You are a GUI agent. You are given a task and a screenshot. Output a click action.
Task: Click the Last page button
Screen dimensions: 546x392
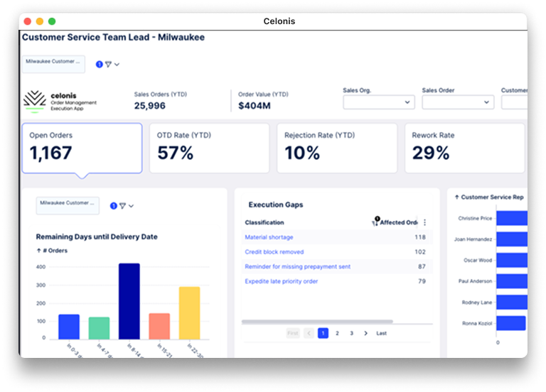(381, 333)
